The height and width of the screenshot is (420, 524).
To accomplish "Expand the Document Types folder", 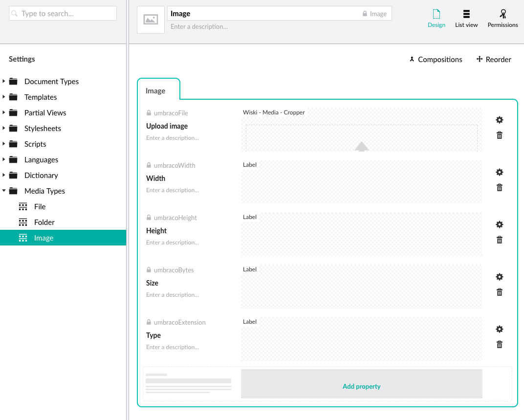I will point(4,81).
